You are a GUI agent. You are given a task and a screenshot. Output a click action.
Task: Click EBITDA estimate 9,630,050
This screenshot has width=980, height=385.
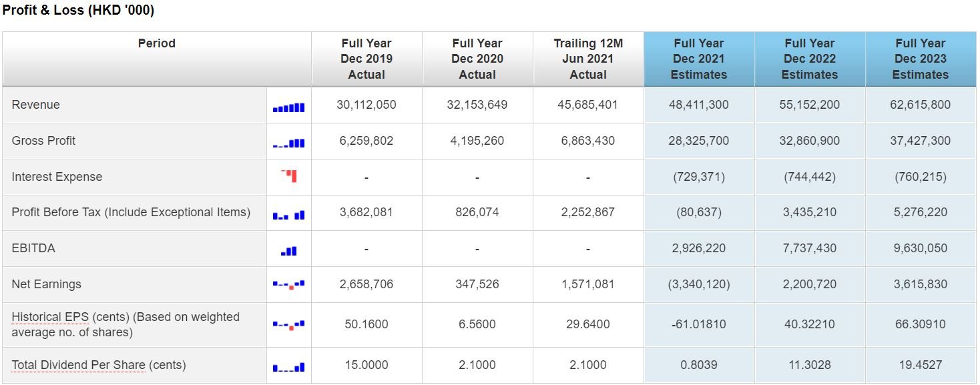click(921, 248)
